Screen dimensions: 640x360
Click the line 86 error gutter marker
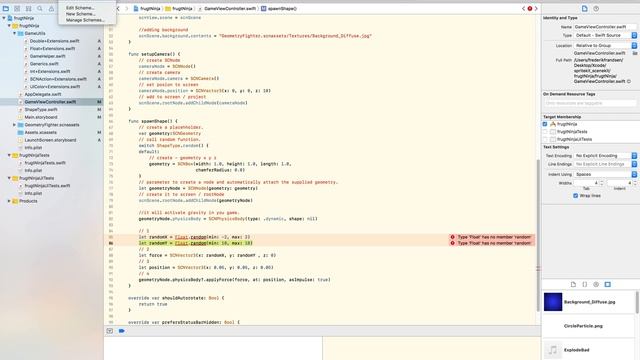[111, 243]
